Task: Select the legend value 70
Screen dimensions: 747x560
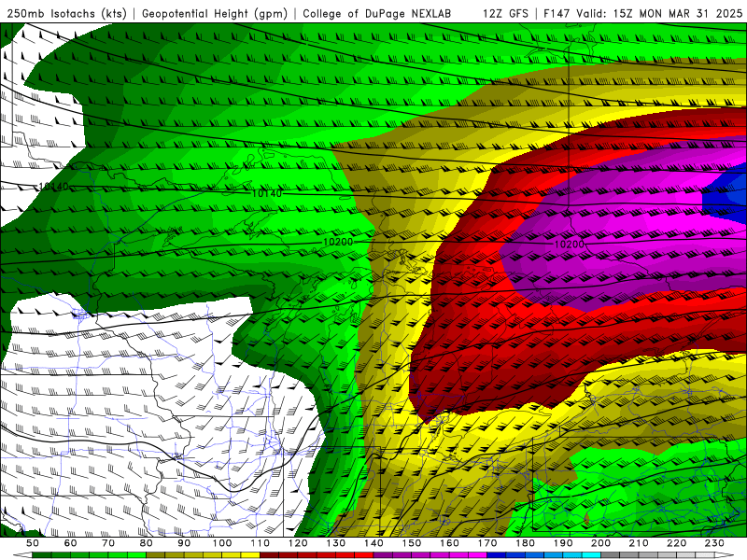Action: pyautogui.click(x=108, y=543)
